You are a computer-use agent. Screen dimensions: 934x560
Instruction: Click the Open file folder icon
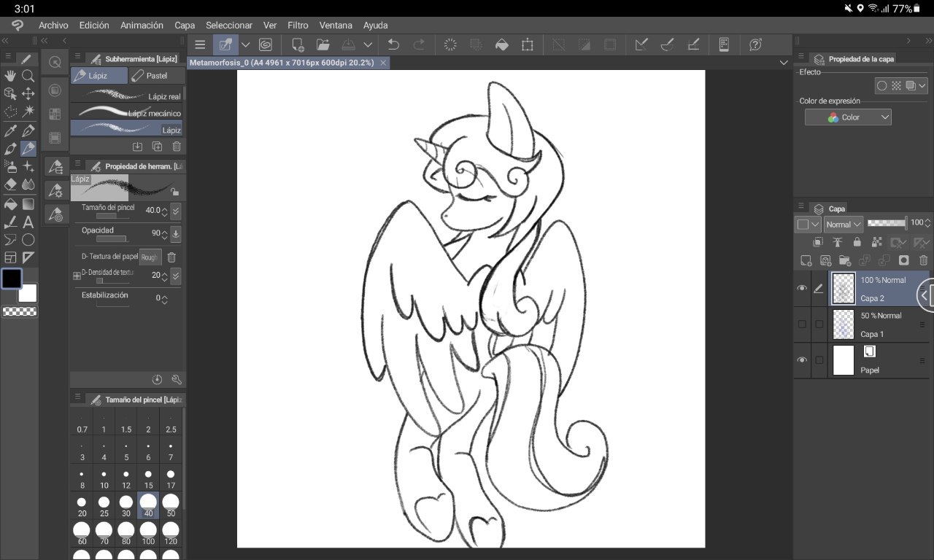tap(323, 44)
